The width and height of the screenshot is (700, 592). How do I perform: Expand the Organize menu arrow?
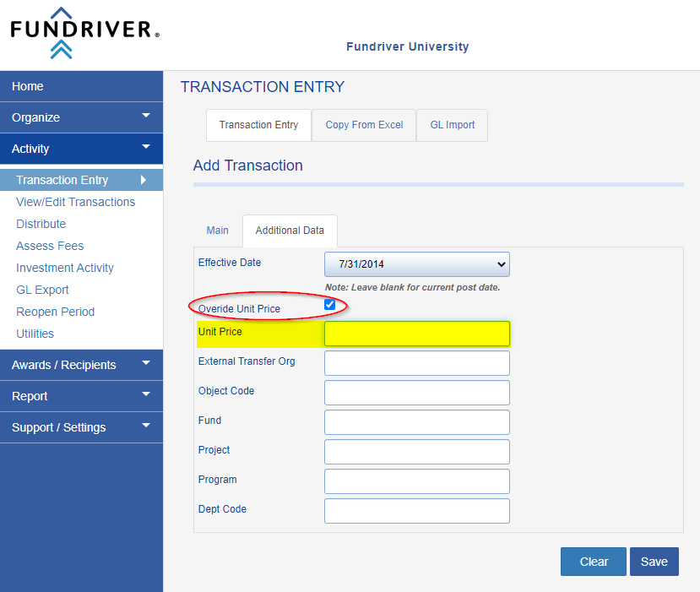146,116
